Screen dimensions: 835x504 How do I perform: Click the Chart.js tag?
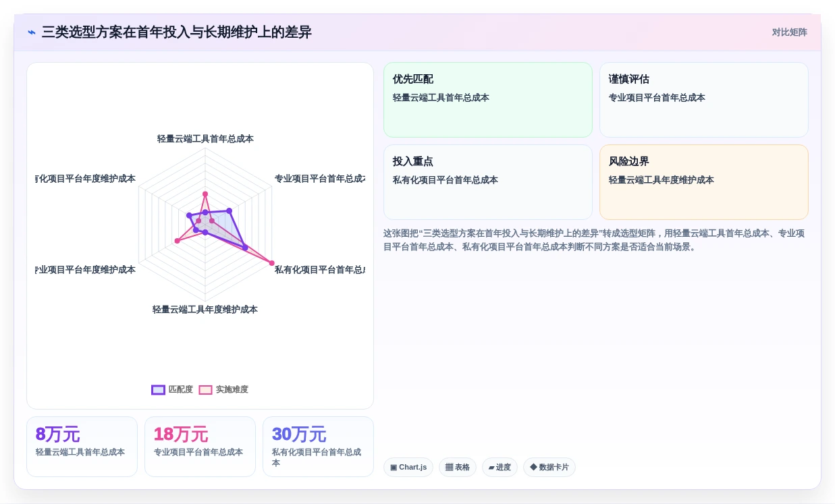pos(408,468)
